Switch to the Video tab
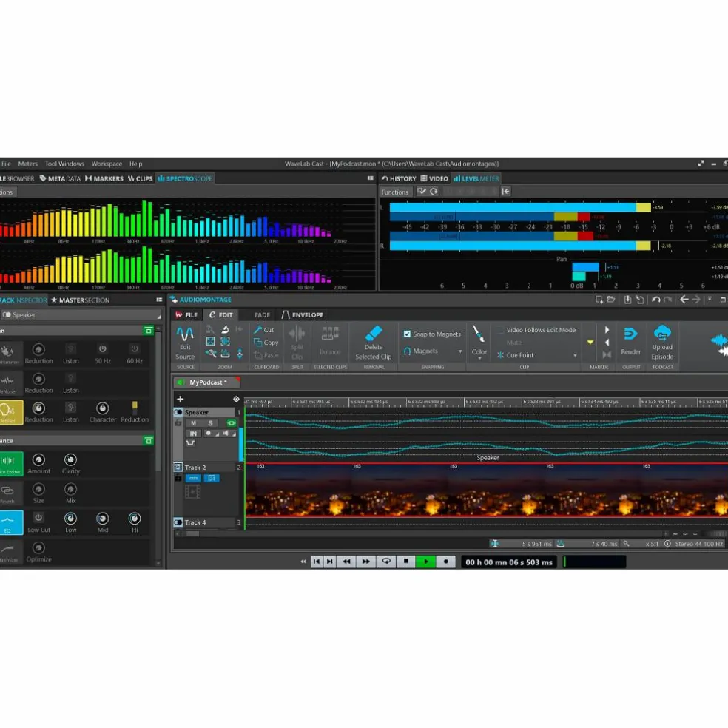Screen dimensions: 728x728 (434, 178)
